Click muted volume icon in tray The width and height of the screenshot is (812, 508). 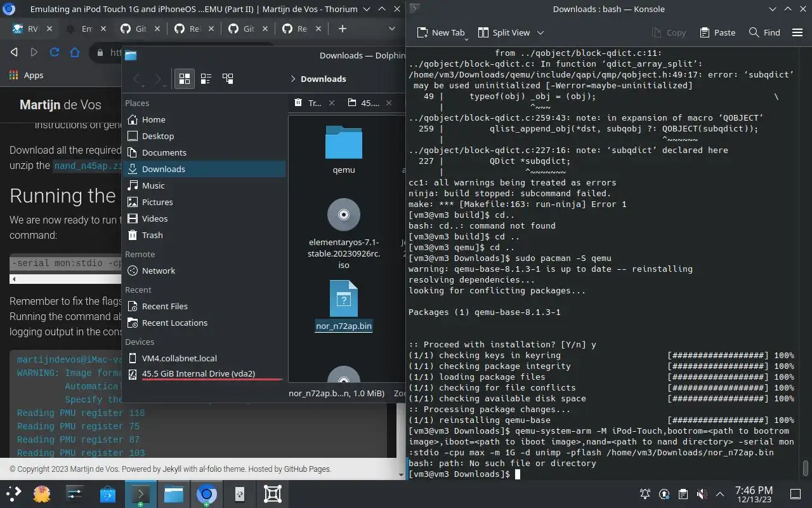(x=701, y=494)
